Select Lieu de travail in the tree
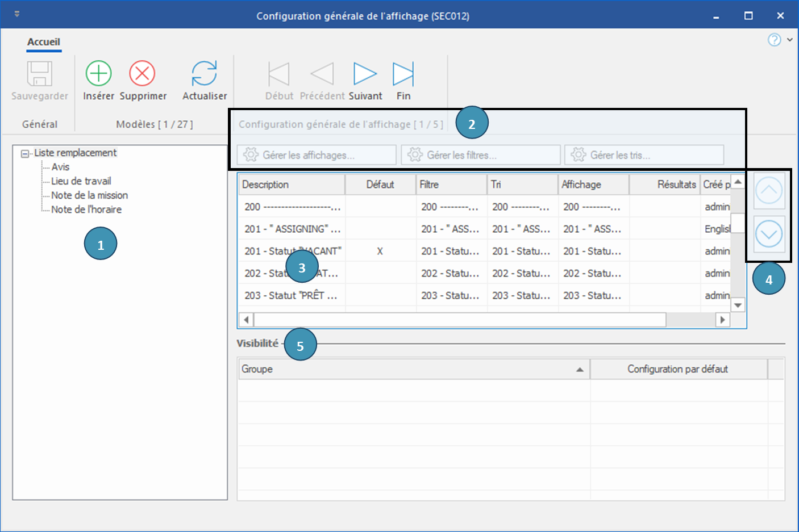799x532 pixels. point(81,181)
